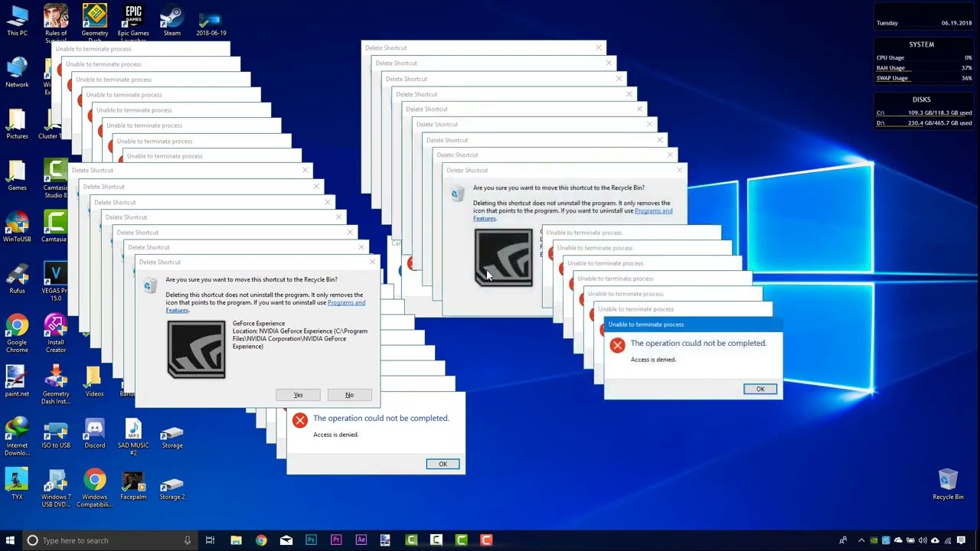This screenshot has width=980, height=551.
Task: Open Premiere Pro from the taskbar
Action: pos(336,540)
